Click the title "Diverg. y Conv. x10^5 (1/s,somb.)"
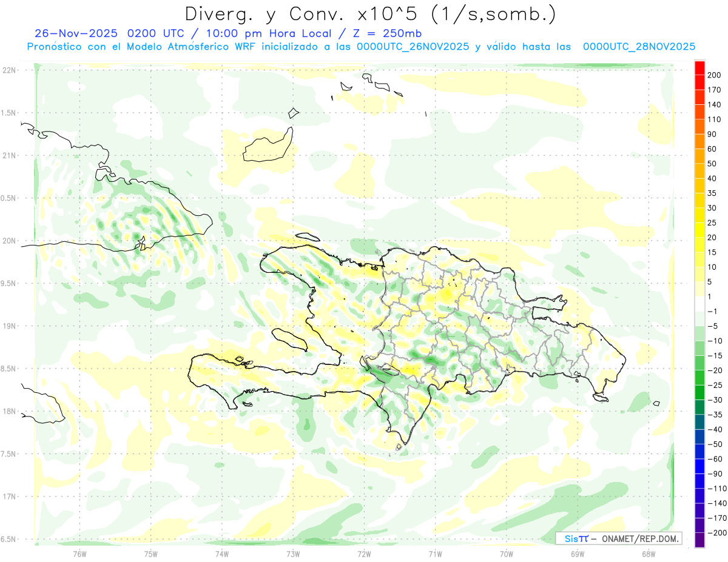The height and width of the screenshot is (562, 728). [x=370, y=14]
